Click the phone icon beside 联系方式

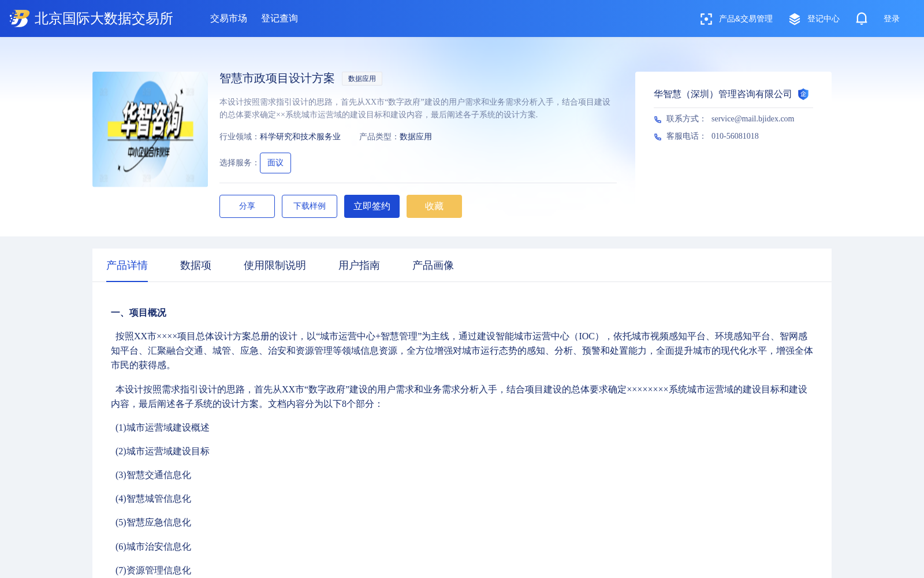(x=658, y=120)
